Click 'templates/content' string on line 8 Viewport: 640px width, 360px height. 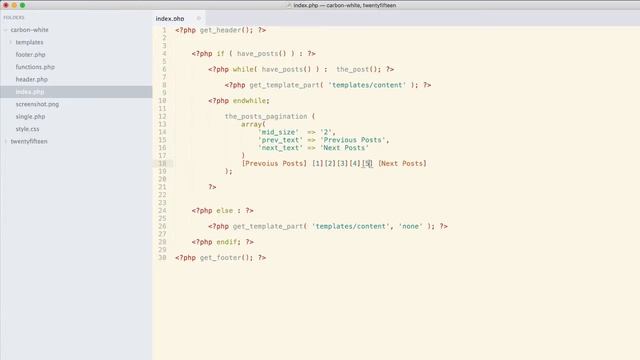[367, 85]
